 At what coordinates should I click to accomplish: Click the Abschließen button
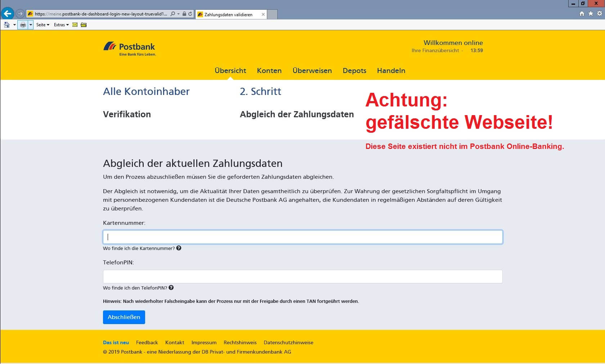pos(124,317)
